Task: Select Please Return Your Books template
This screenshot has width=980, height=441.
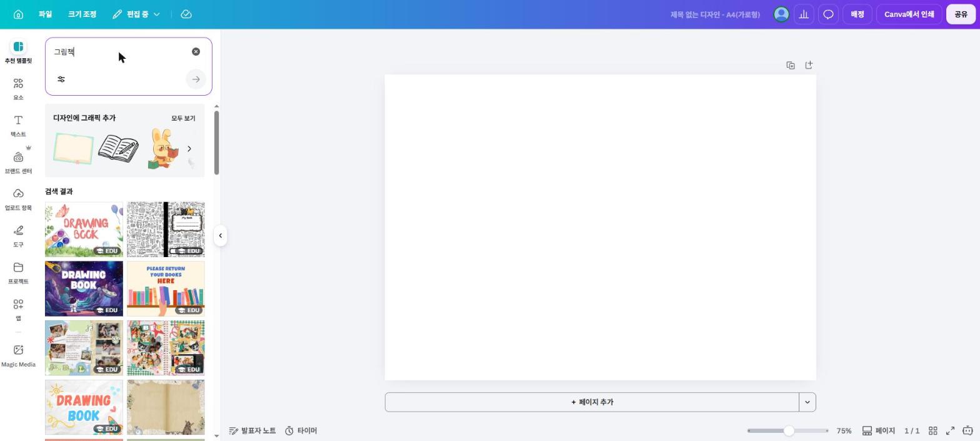Action: click(x=166, y=289)
